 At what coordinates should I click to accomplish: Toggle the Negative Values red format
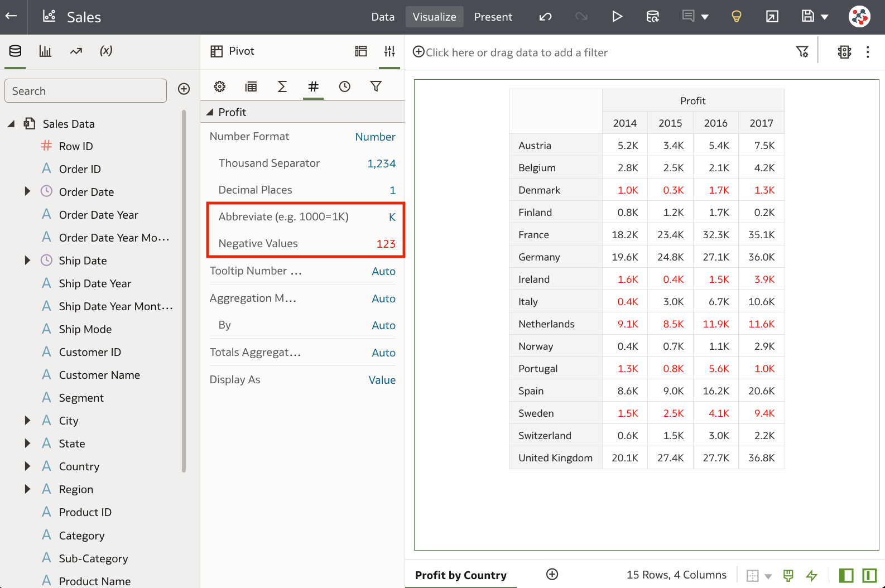pos(386,244)
